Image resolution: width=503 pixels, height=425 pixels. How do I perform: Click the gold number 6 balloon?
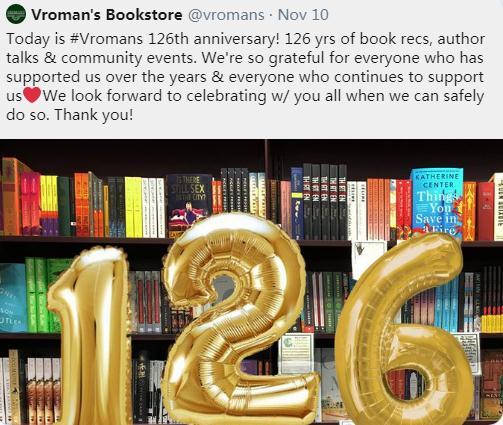404,330
